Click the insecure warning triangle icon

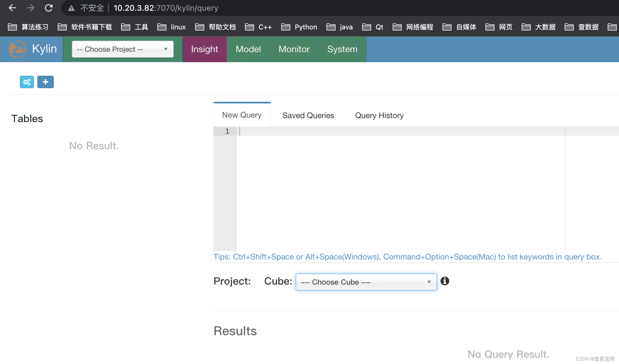pos(72,8)
